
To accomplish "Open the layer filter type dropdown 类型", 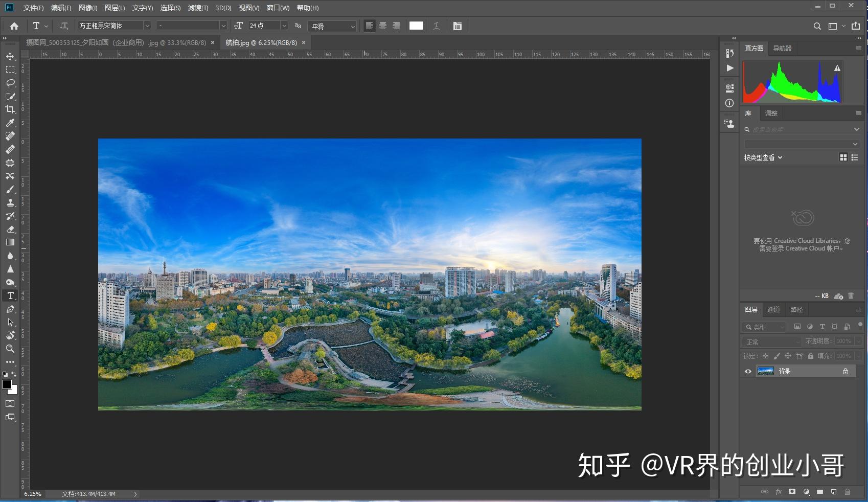I will (764, 327).
